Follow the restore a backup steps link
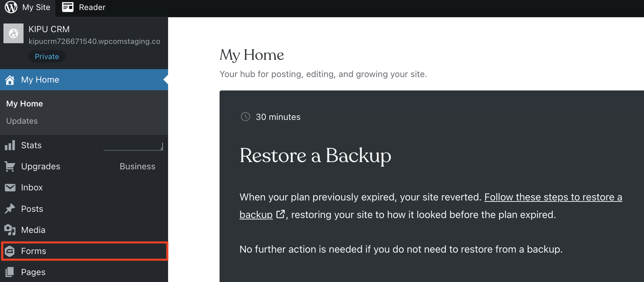The image size is (644, 282). [553, 197]
